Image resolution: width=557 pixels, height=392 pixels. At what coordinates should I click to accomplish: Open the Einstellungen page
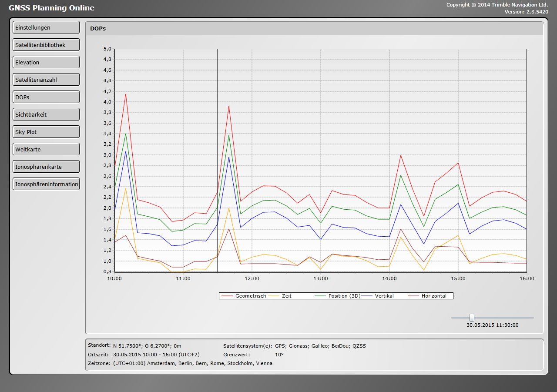point(46,27)
